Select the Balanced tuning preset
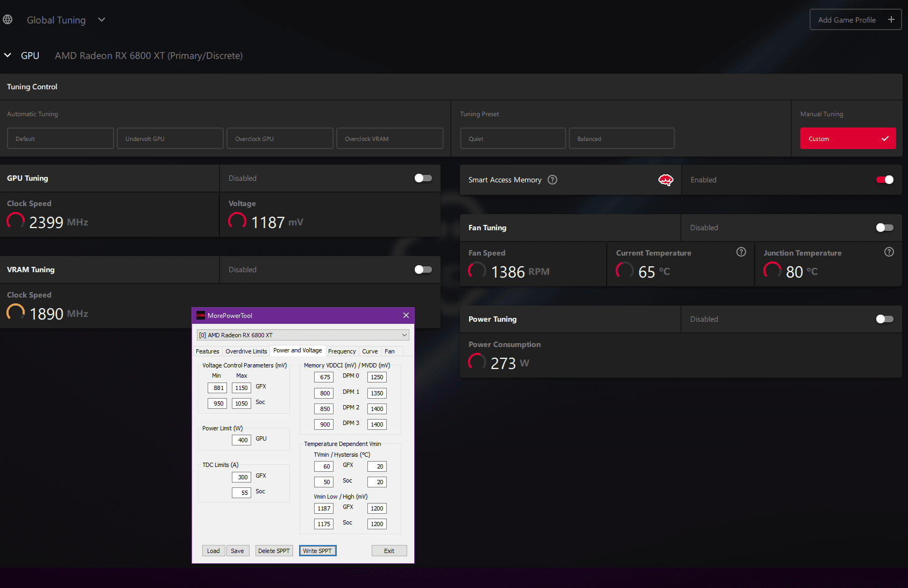908x588 pixels. coord(622,138)
